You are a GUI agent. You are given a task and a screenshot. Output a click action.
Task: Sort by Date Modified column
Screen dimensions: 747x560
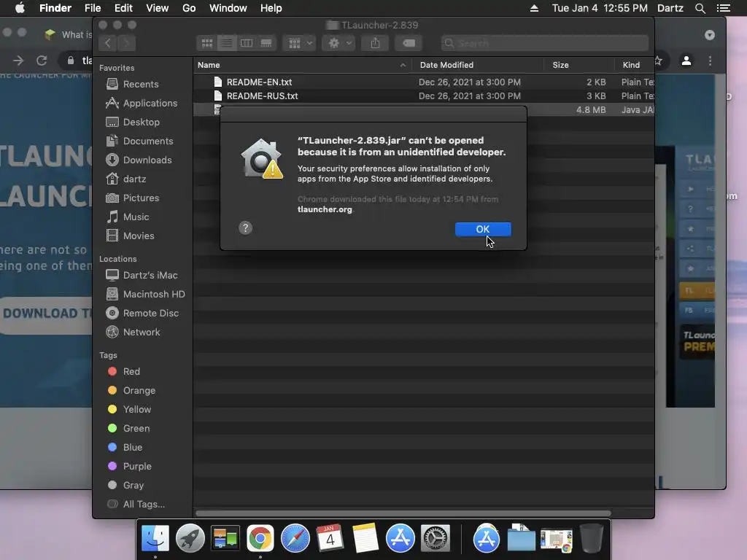point(477,65)
